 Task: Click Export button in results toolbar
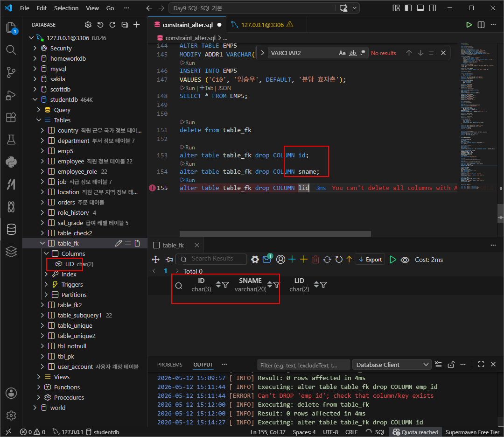pyautogui.click(x=370, y=260)
